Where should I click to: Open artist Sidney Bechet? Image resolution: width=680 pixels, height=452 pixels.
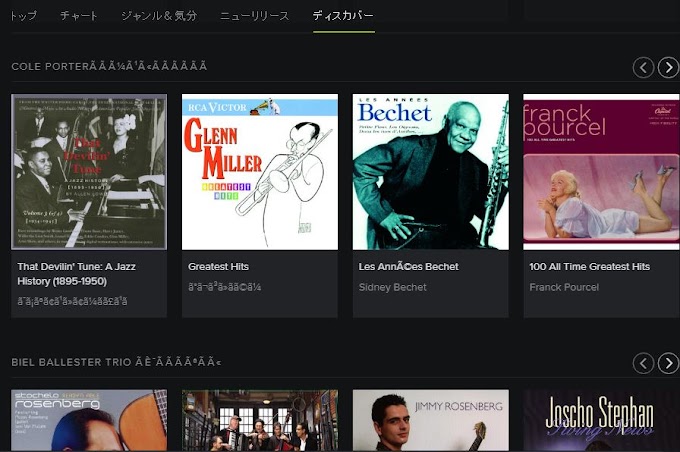click(392, 287)
